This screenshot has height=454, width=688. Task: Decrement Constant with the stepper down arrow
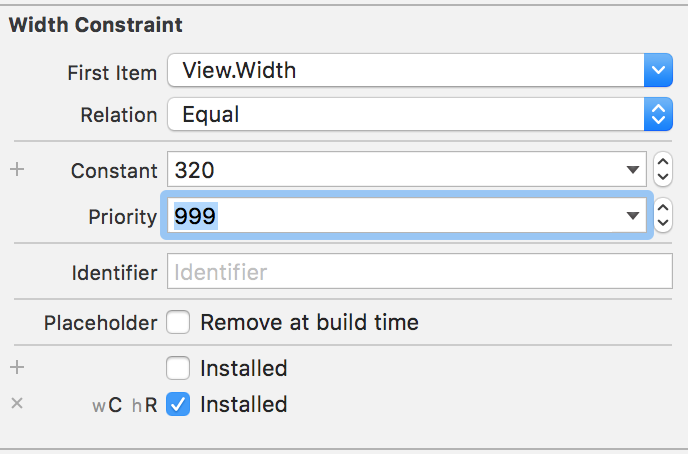pyautogui.click(x=662, y=177)
